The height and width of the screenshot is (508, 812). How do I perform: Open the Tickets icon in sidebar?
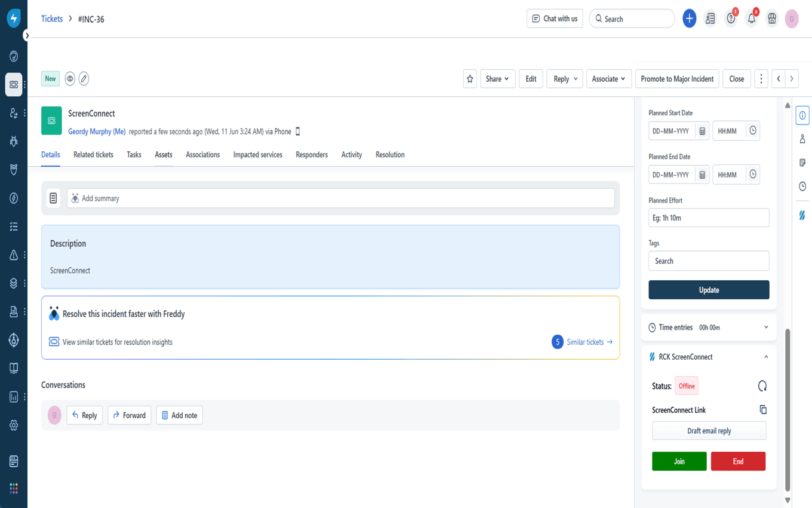coord(14,84)
